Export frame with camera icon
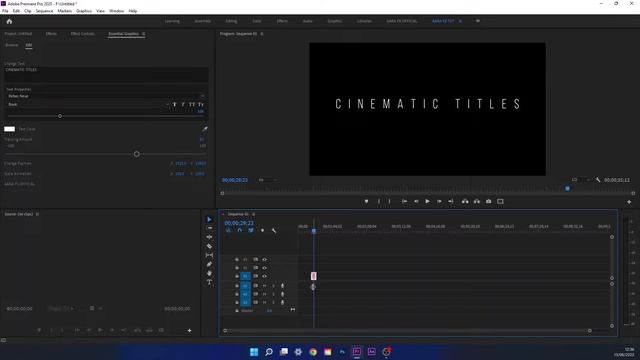The image size is (640, 360). [489, 201]
